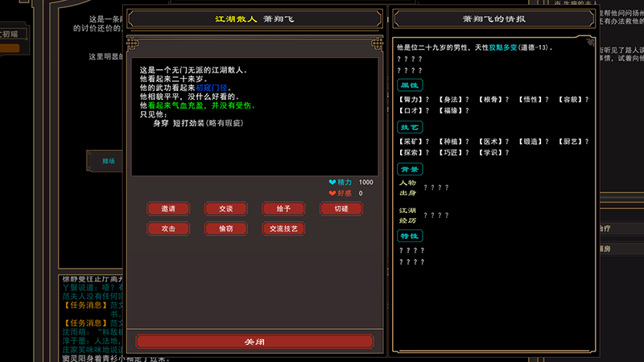The width and height of the screenshot is (644, 362).
Task: Click the blue 精力 heart icon
Action: click(x=332, y=182)
